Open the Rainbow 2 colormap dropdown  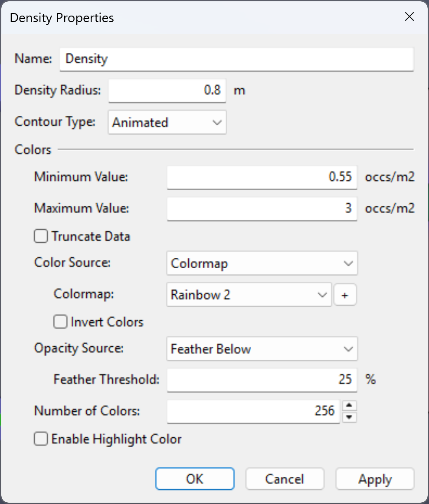tap(249, 295)
